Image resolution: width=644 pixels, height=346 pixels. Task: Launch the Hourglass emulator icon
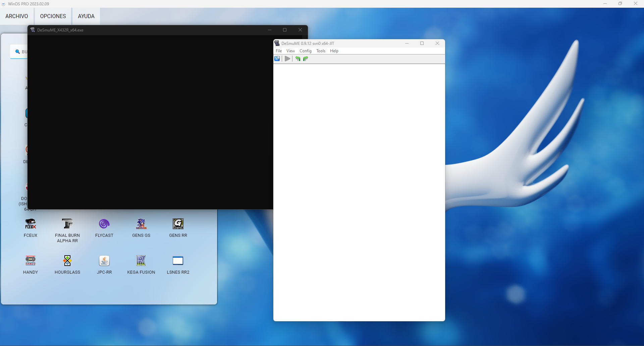click(x=67, y=261)
